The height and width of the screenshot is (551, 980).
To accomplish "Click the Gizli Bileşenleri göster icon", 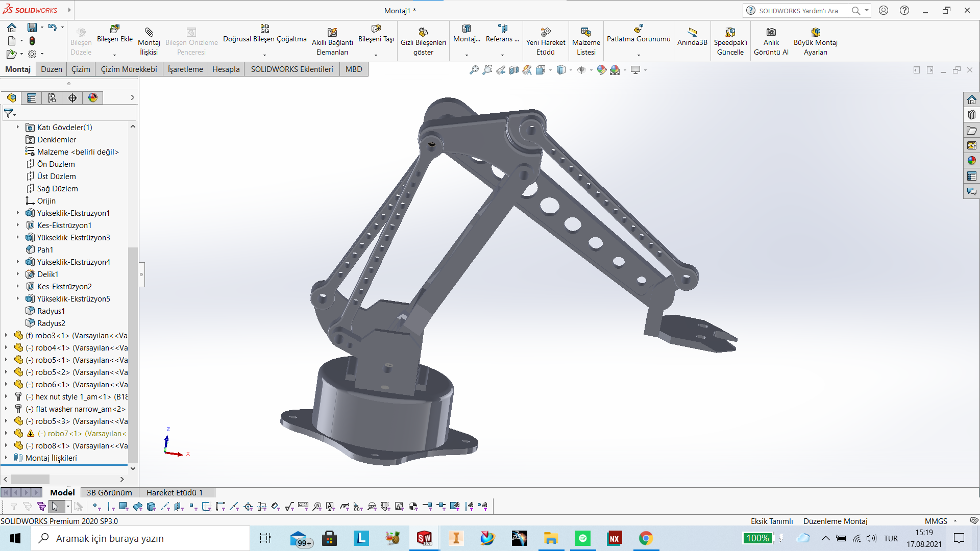I will tap(423, 32).
